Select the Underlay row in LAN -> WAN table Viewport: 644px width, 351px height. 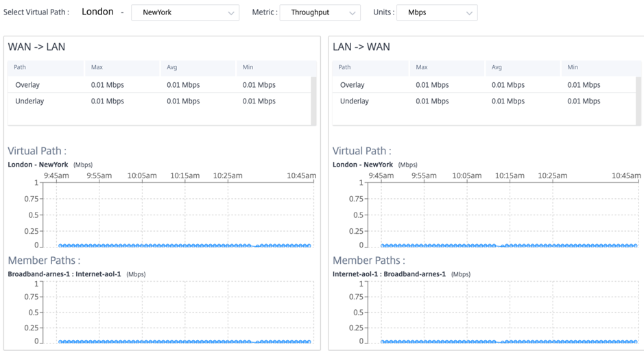[484, 101]
